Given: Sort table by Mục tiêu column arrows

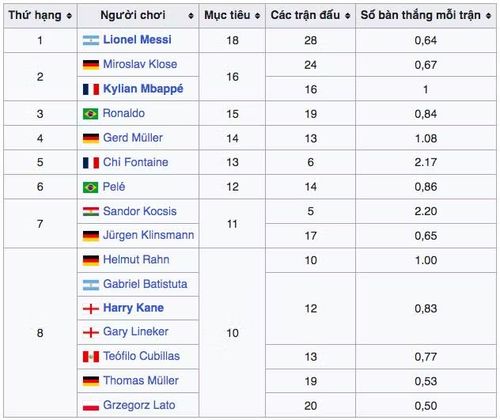Looking at the screenshot, I should pos(257,16).
